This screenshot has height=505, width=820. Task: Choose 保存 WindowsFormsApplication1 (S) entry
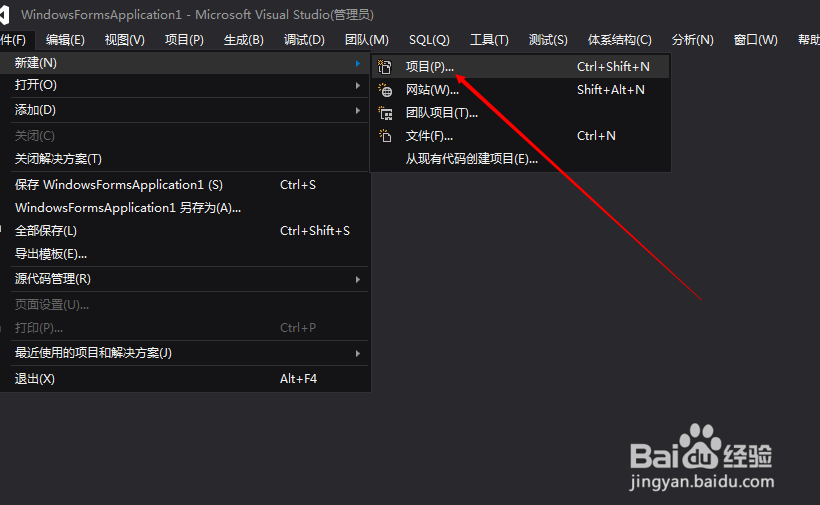coord(185,185)
